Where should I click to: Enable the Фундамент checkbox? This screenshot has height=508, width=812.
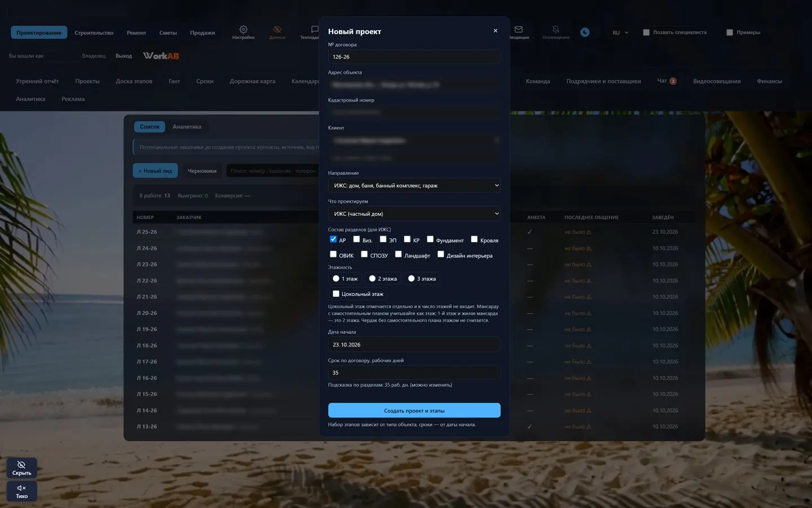430,239
